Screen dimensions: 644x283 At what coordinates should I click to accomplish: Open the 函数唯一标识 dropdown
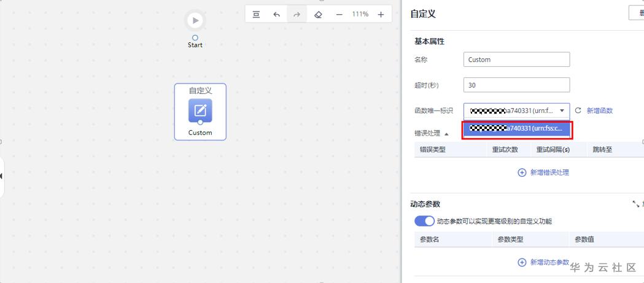point(517,110)
